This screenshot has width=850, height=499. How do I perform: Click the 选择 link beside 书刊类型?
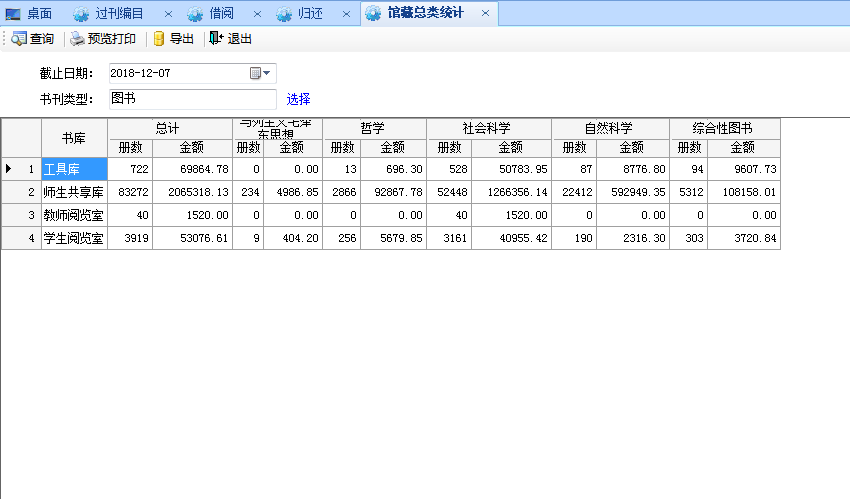(x=298, y=99)
